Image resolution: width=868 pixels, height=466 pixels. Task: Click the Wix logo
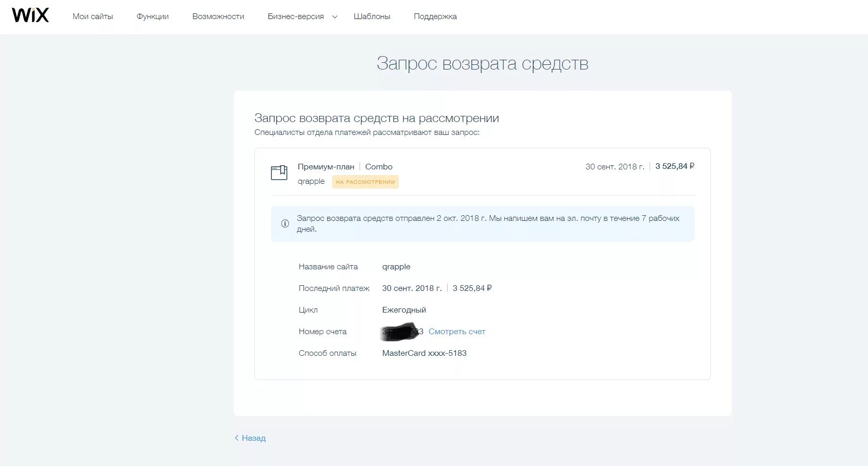click(x=30, y=15)
